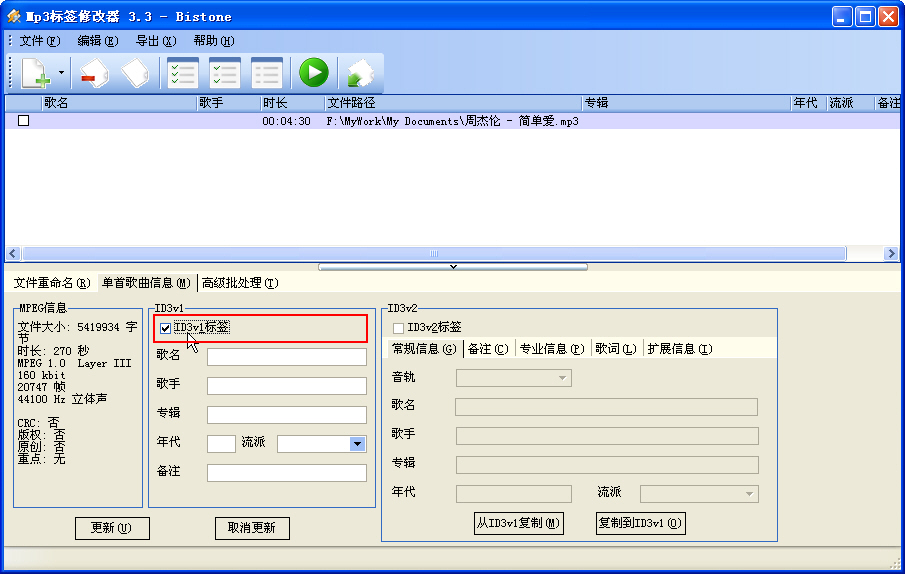This screenshot has height=574, width=905.
Task: Uncheck the ID3v1标签 checkbox
Action: click(165, 328)
